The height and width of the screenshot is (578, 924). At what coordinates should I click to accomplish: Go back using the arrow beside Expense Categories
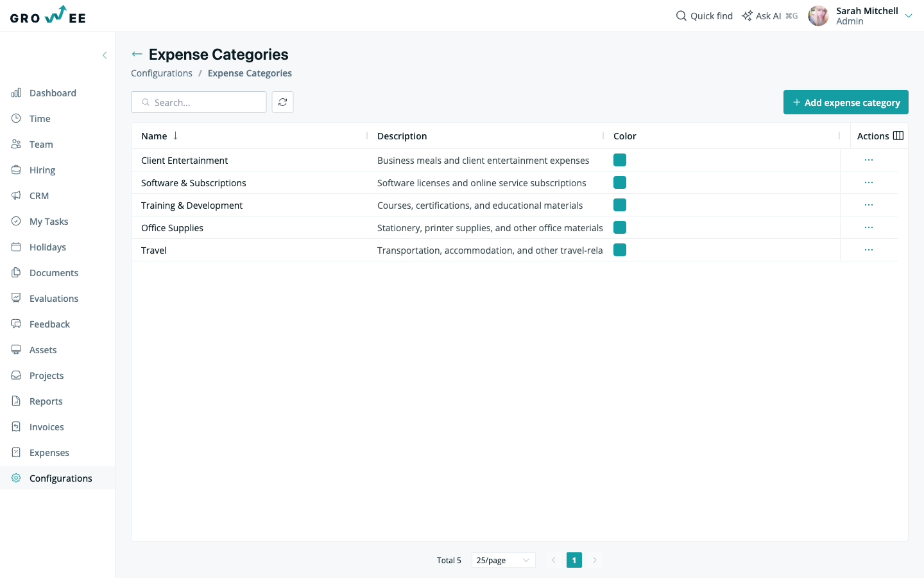pos(137,55)
